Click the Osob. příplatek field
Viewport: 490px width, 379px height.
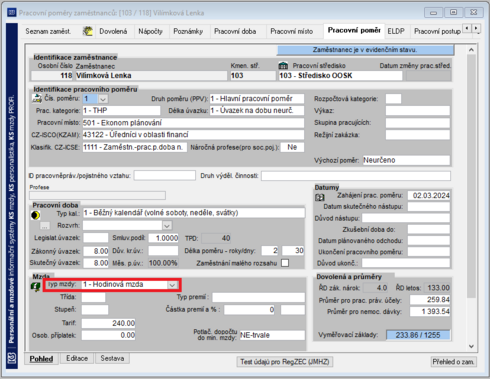[x=108, y=335]
